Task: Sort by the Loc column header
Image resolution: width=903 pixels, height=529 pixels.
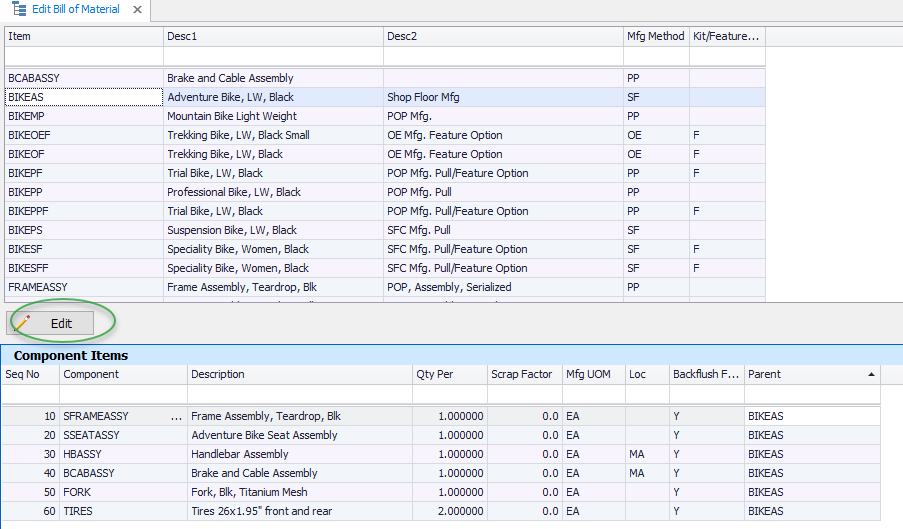Action: (x=647, y=375)
